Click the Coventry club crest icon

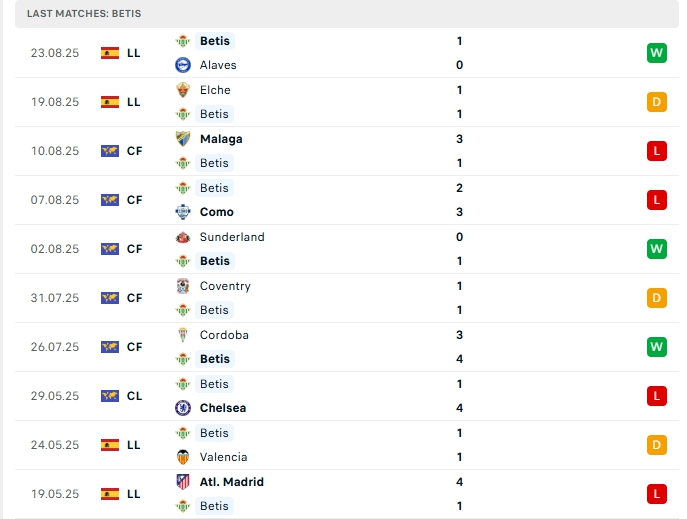[x=182, y=286]
